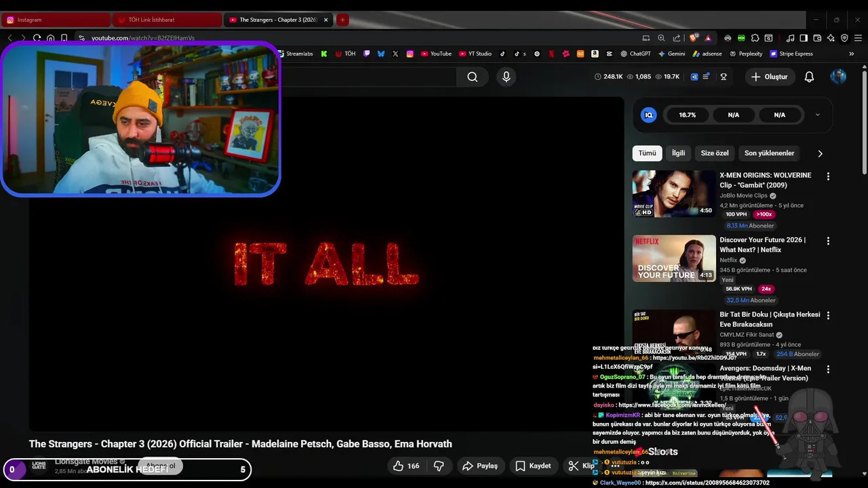Click the share page icon in address bar
This screenshot has height=488, width=868.
[677, 38]
